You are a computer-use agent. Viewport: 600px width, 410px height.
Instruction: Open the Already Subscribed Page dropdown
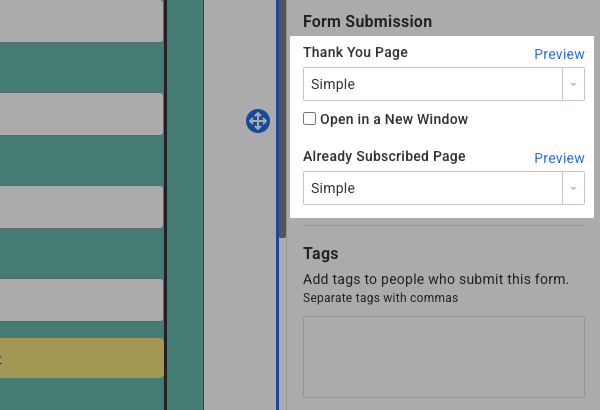coord(432,188)
